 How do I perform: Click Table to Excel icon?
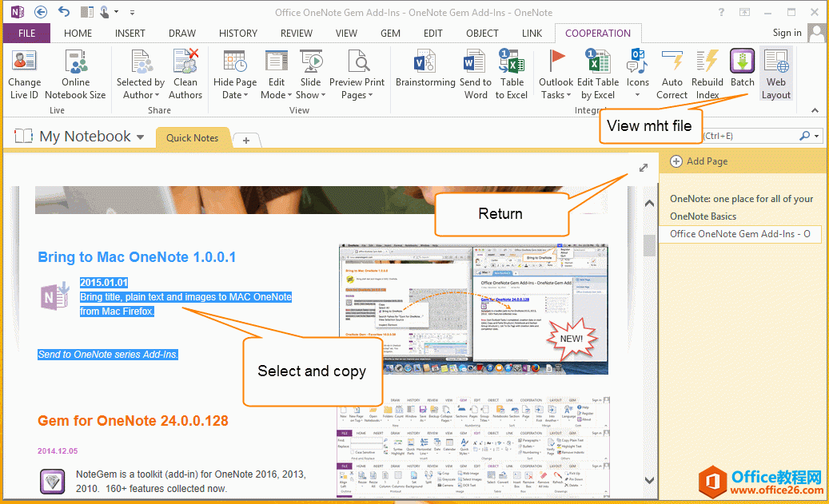coord(512,62)
